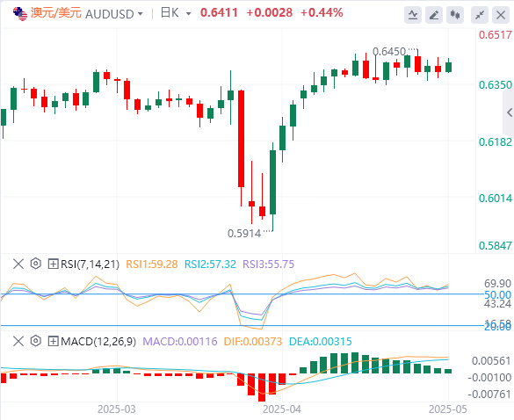Click the percent change +0.44%
The width and height of the screenshot is (514, 420).
click(322, 13)
